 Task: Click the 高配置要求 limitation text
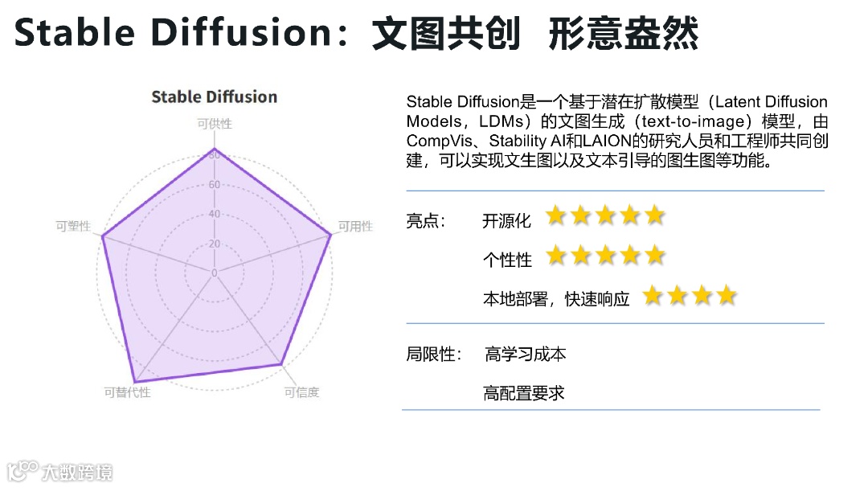[x=524, y=393]
